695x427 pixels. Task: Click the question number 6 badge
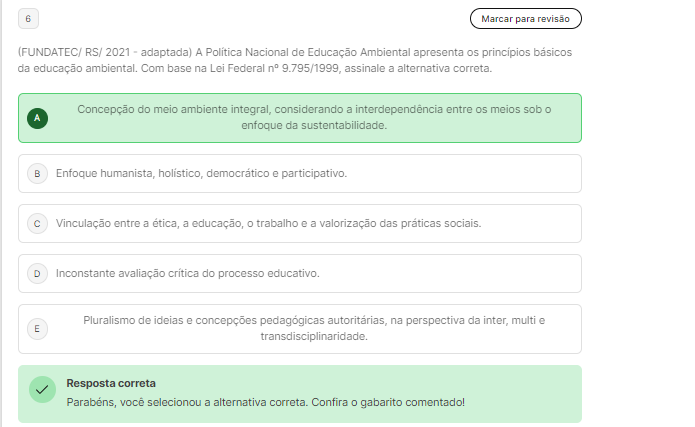tap(29, 18)
